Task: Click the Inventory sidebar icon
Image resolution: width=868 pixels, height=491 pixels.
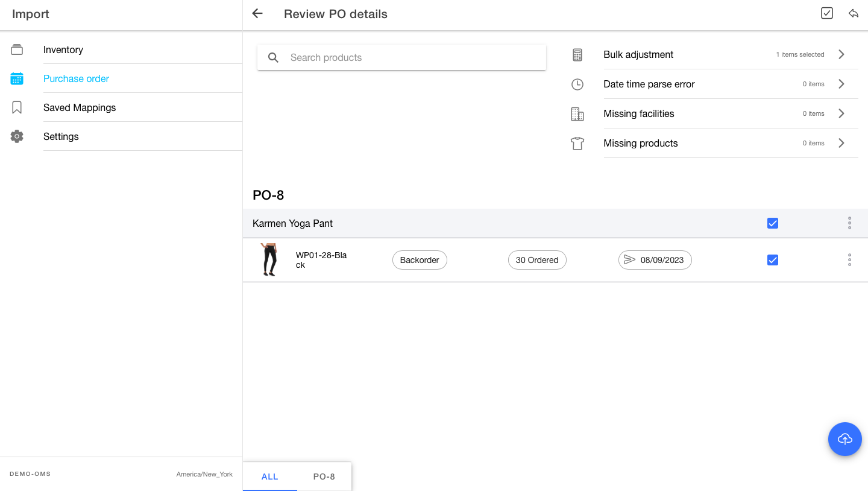Action: (17, 49)
